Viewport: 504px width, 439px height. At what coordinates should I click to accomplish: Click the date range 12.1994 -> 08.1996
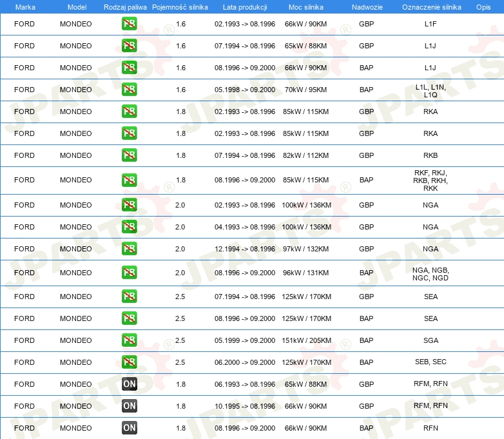point(245,249)
